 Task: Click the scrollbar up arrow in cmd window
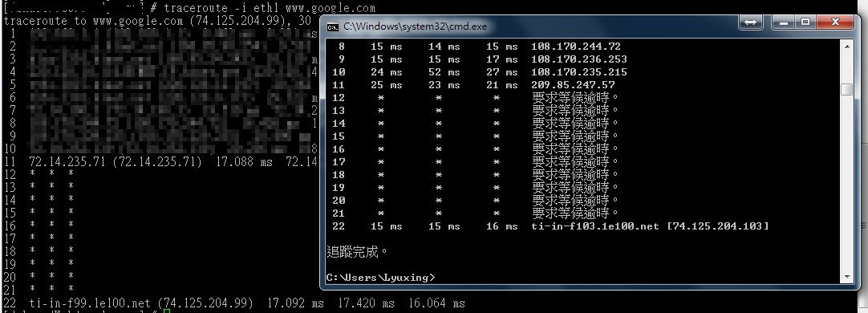pyautogui.click(x=847, y=47)
